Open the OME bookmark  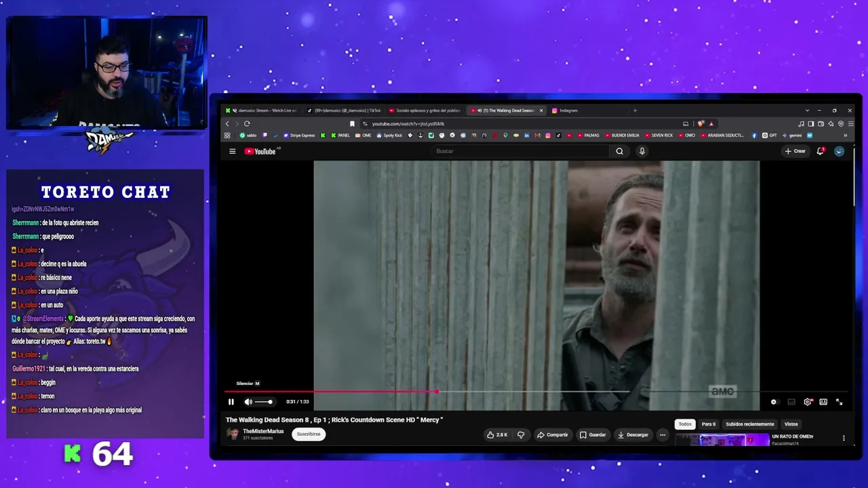(363, 136)
